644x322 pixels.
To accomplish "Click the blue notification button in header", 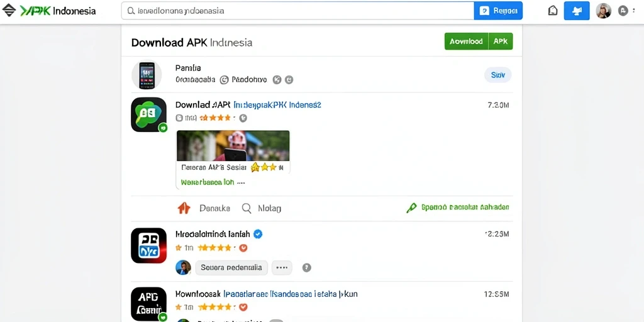I will tap(577, 11).
